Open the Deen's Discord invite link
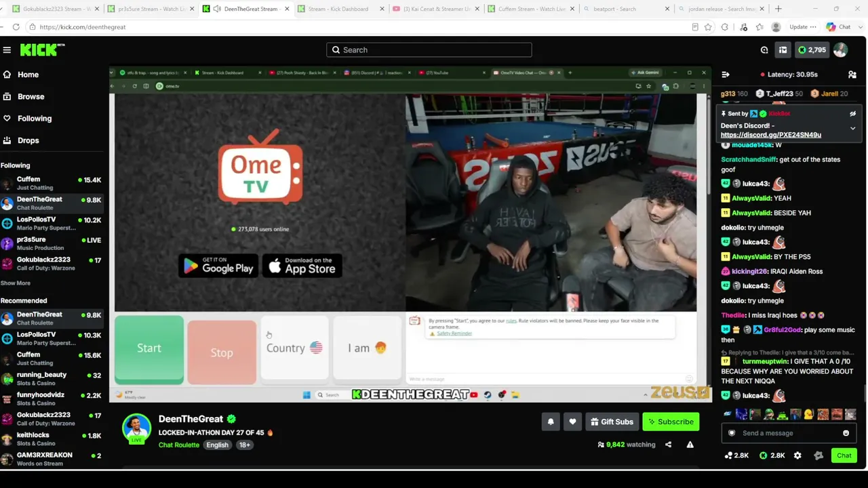This screenshot has height=488, width=868. 770,135
